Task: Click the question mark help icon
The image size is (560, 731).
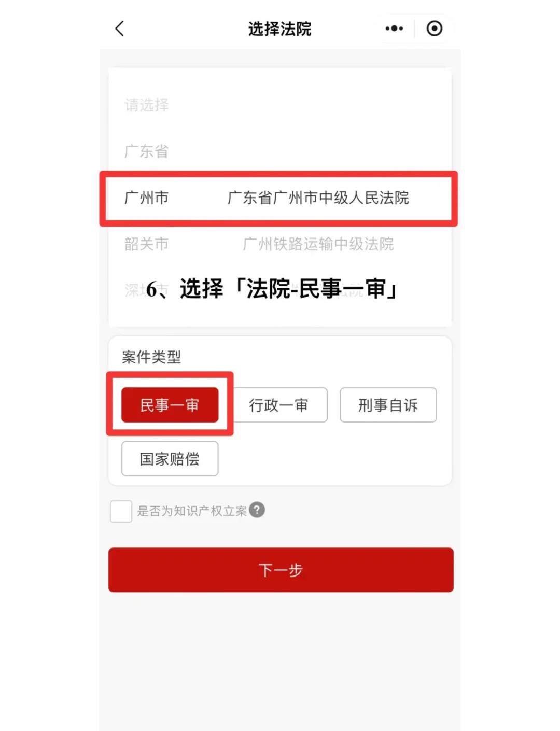Action: pos(257,510)
